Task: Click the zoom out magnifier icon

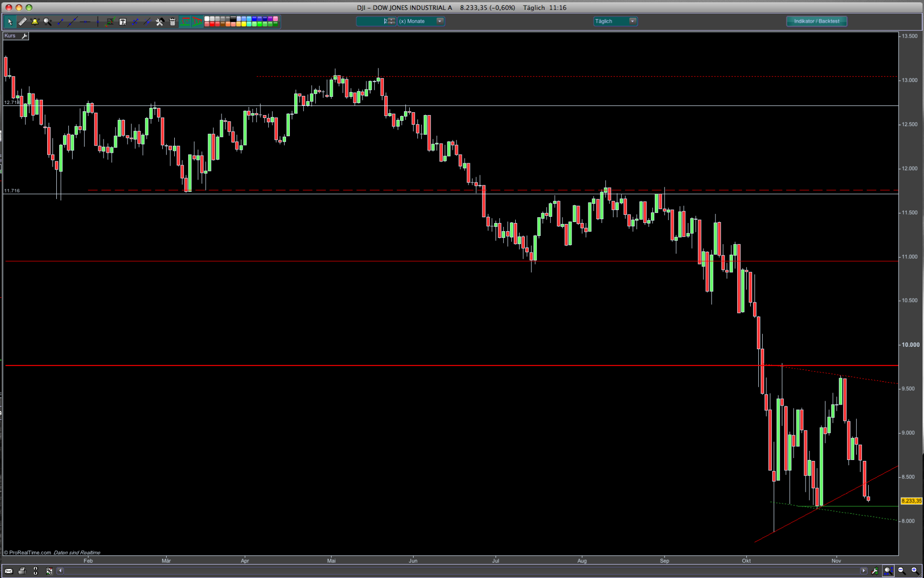Action: click(901, 571)
